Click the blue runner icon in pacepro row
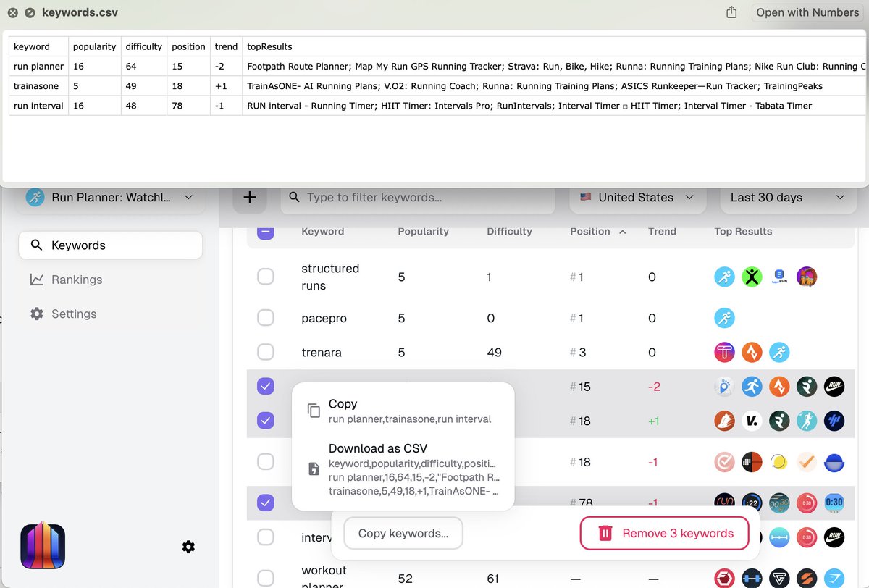869x588 pixels. pos(724,317)
